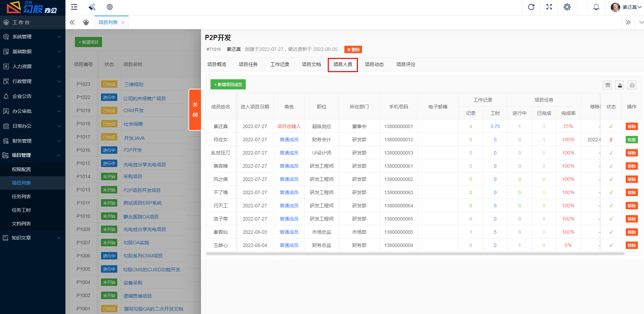Screen dimensions: 644x314
Task: Toggle fullscreen mode icon
Action: click(x=549, y=7)
